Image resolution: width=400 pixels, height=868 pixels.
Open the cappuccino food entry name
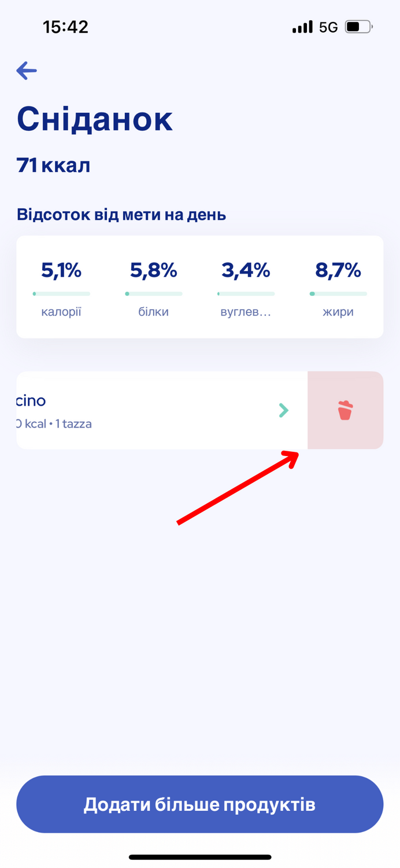[31, 400]
